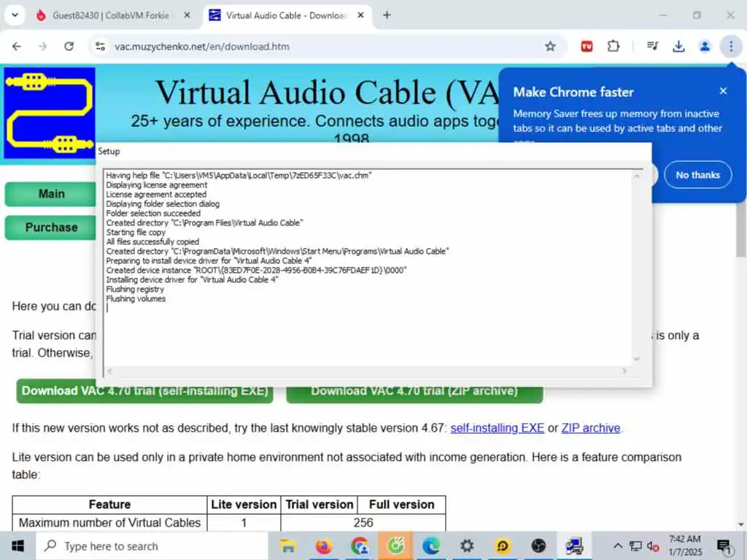Open the Main navigation button
This screenshot has width=747, height=560.
coord(50,194)
